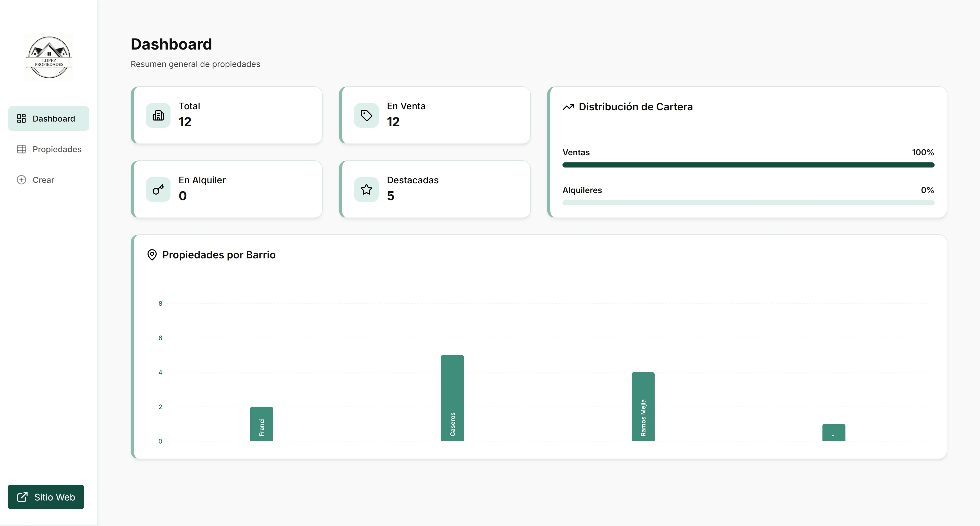Click the external link icon on Sitio Web
Screen dimensions: 980x526
(22, 497)
